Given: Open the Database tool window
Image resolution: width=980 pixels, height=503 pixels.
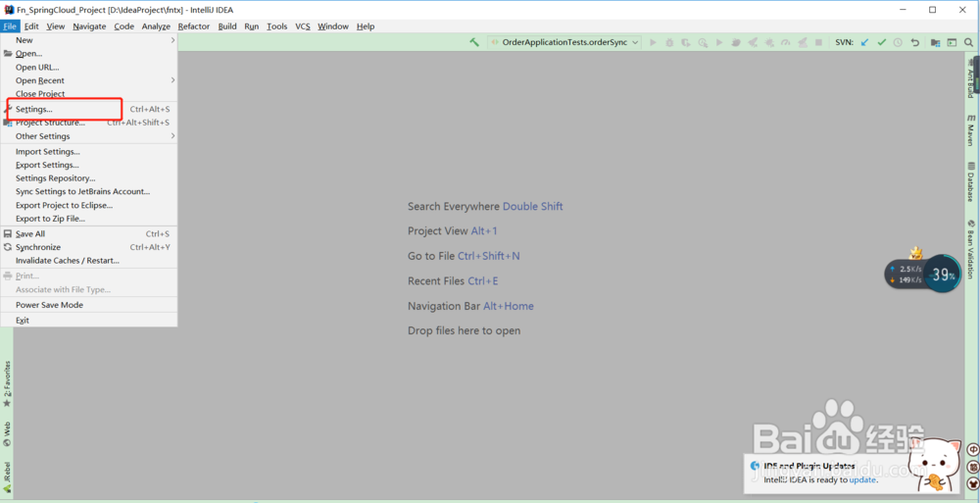Looking at the screenshot, I should pos(970,182).
